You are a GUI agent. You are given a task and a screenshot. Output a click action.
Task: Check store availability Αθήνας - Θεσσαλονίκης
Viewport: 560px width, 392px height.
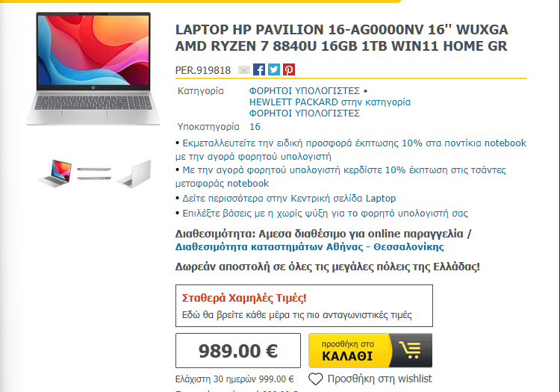(310, 246)
